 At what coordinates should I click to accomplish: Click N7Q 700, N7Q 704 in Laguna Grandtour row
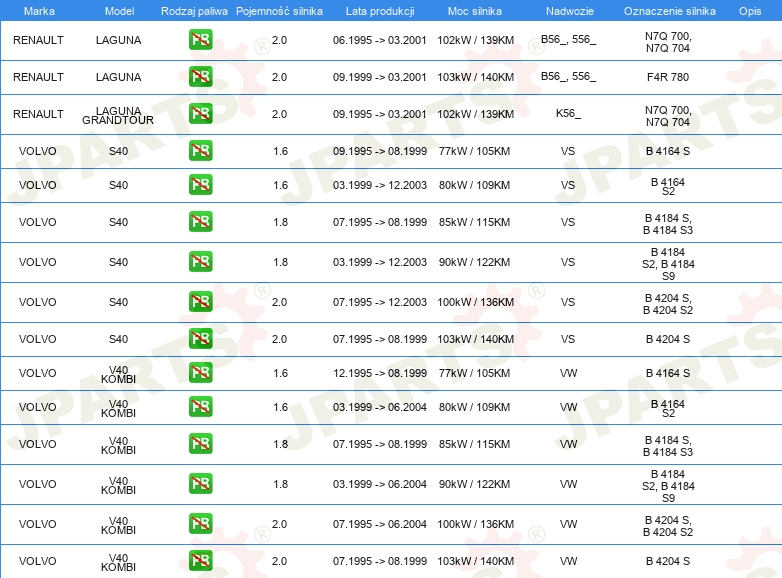tap(668, 116)
